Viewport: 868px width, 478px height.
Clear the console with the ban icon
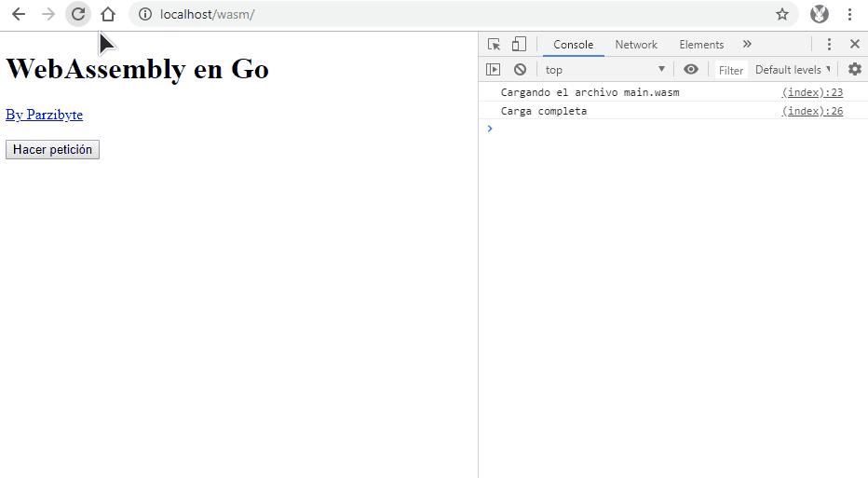(520, 69)
